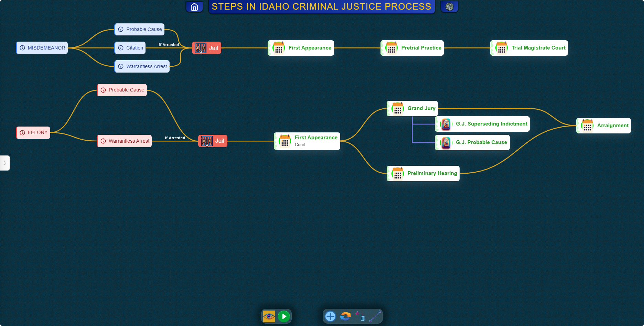Expand the left side panel chevron
644x326 pixels.
click(x=5, y=163)
